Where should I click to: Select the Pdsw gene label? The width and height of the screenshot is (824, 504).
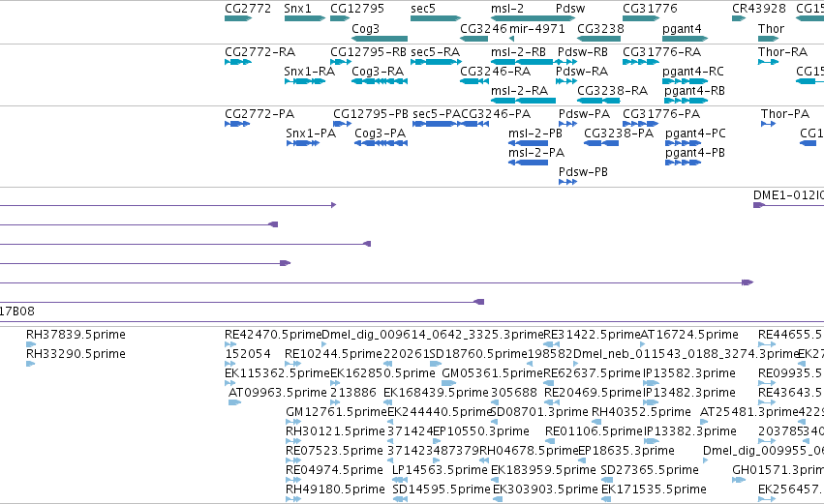[570, 9]
